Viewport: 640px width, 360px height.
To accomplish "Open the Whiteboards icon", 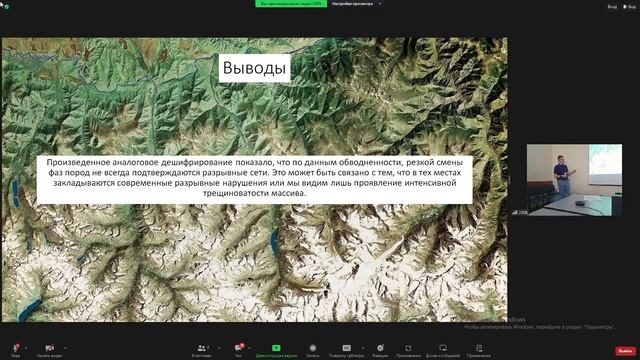I will [443, 350].
